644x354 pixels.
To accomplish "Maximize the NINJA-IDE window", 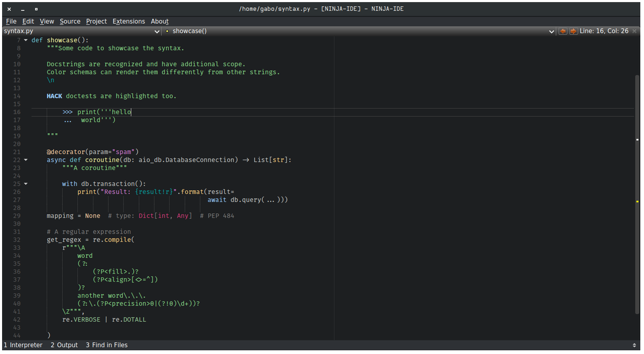I will (36, 9).
